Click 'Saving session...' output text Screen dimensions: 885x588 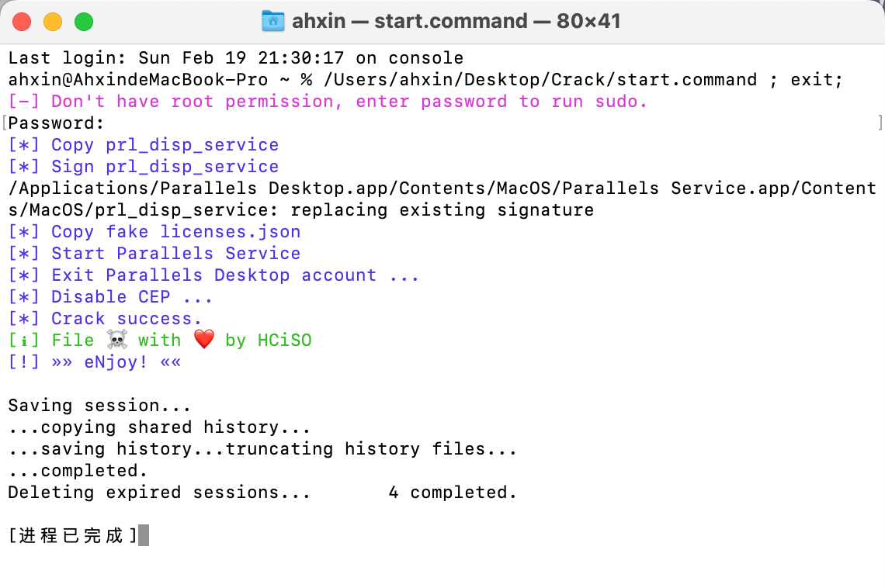pos(99,406)
